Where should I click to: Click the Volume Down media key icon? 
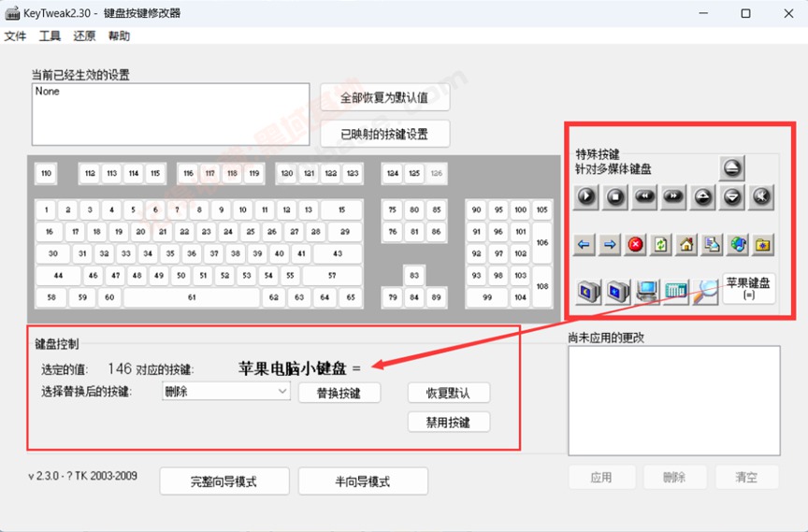point(732,196)
